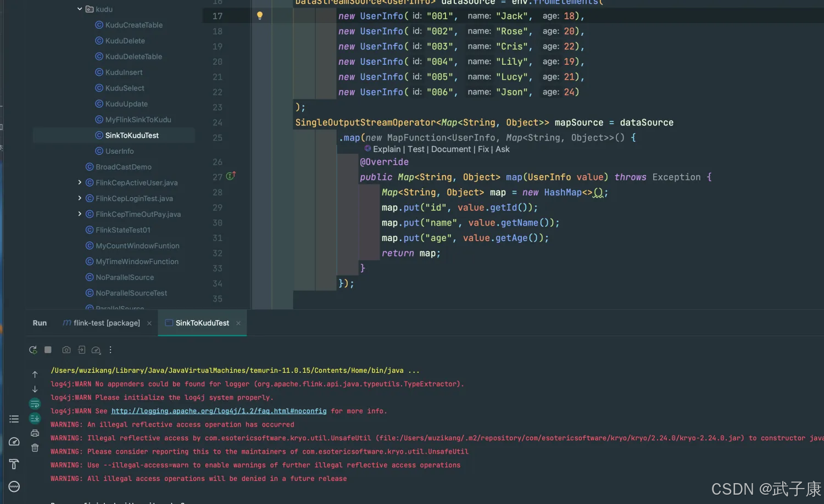824x504 pixels.
Task: Click the Rerun SinkToKuduTest icon
Action: tap(33, 350)
